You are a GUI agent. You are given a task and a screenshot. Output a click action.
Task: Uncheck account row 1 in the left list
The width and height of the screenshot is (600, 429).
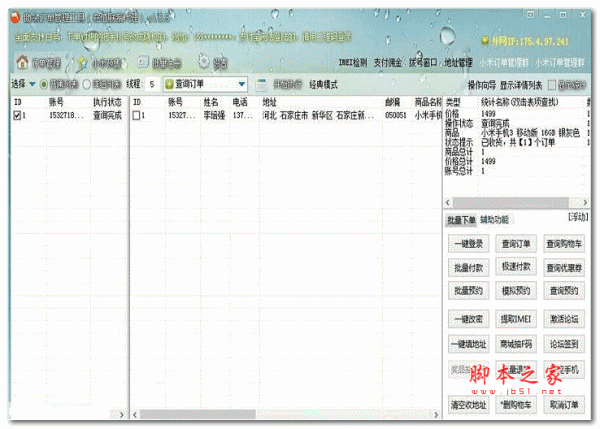[17, 116]
